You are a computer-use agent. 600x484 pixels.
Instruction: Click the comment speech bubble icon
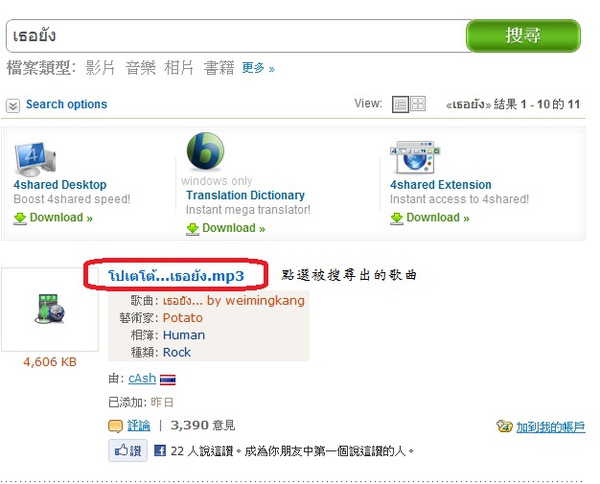coord(115,426)
